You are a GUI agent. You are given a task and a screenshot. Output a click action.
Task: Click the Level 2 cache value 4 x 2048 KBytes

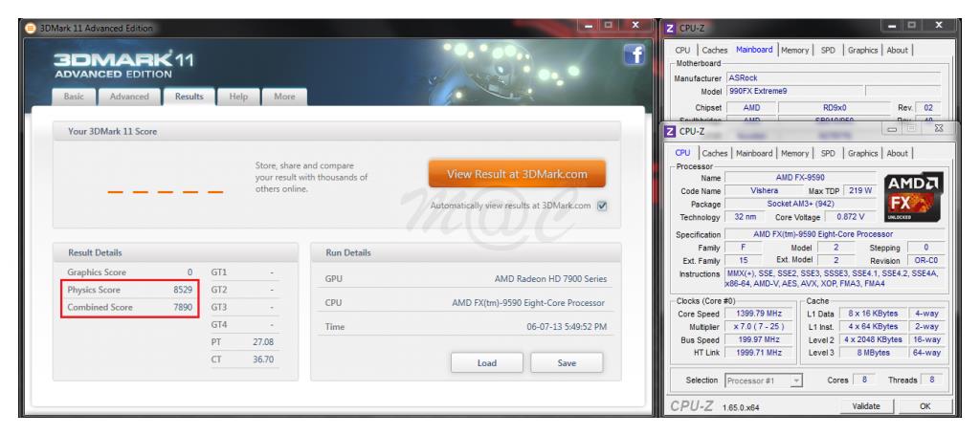click(873, 339)
